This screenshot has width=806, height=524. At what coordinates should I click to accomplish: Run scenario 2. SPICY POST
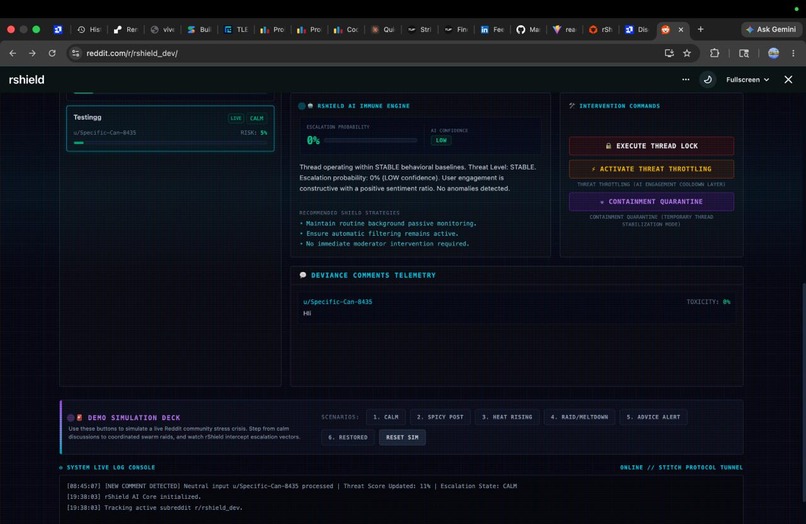click(x=440, y=417)
